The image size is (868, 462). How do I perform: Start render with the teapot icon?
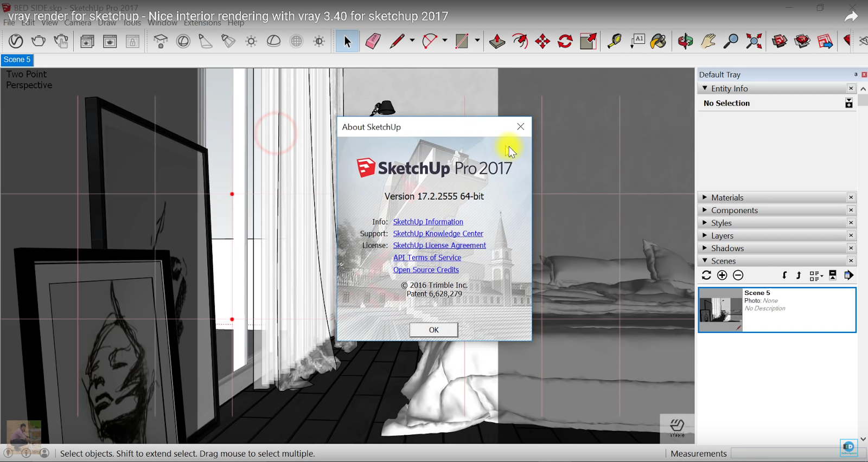39,41
